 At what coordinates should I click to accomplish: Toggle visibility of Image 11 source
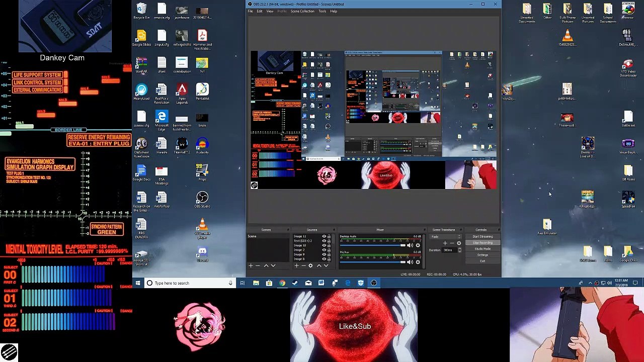[x=324, y=236]
